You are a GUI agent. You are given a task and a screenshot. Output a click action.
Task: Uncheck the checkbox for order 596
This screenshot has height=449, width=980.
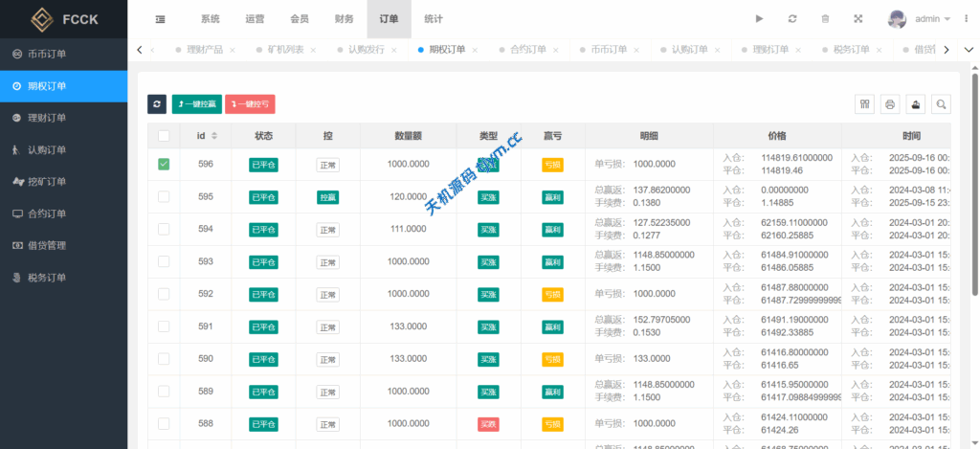pyautogui.click(x=164, y=164)
